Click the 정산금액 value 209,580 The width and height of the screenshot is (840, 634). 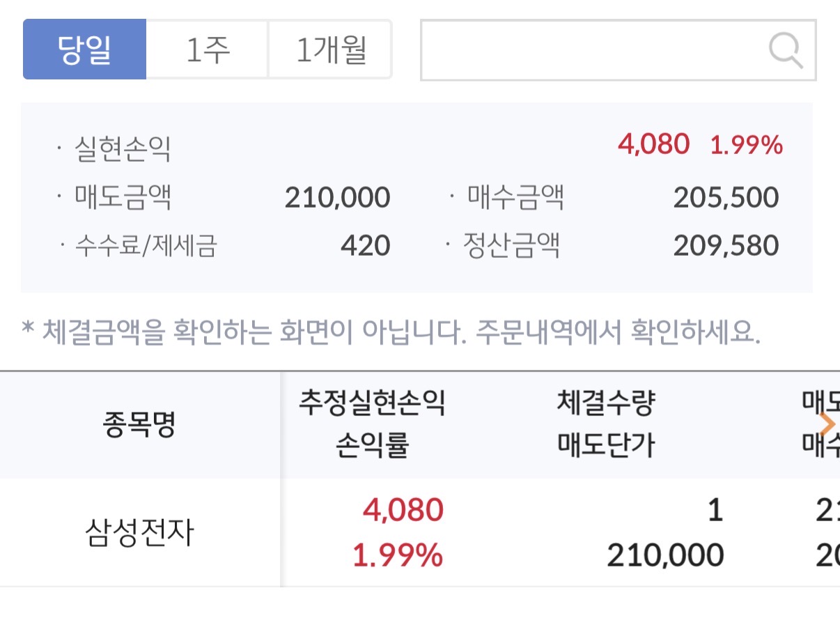click(726, 246)
